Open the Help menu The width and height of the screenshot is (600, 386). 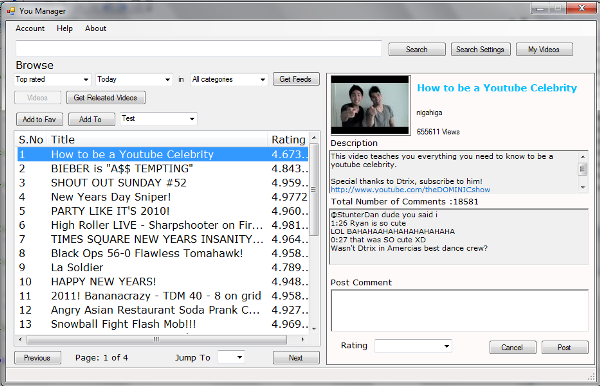tap(64, 28)
